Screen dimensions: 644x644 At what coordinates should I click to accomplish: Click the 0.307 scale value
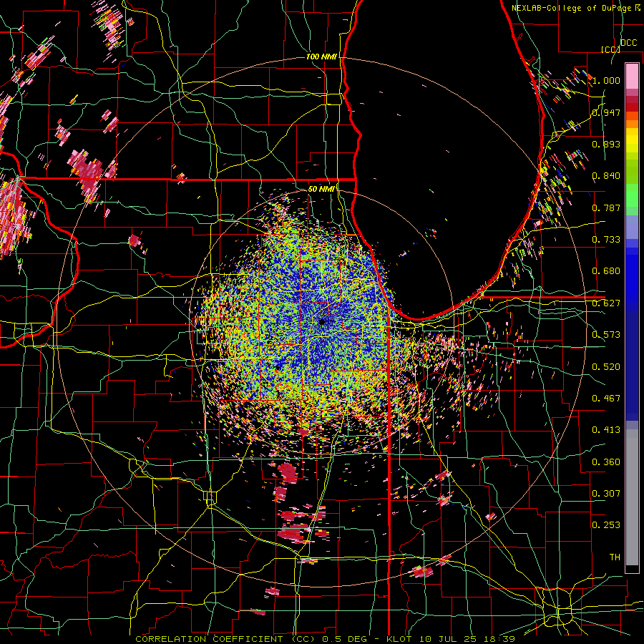point(606,494)
